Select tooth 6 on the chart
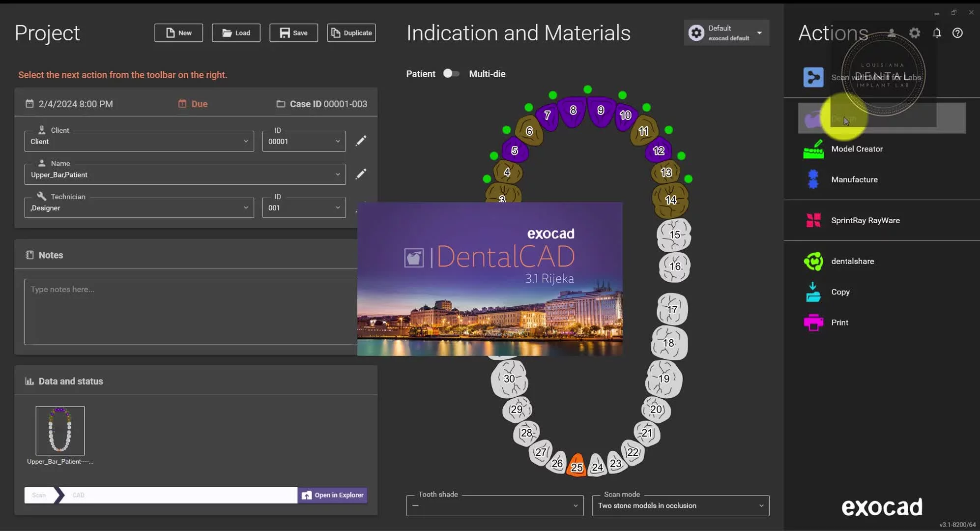Screen dimensions: 980x531 tap(529, 131)
